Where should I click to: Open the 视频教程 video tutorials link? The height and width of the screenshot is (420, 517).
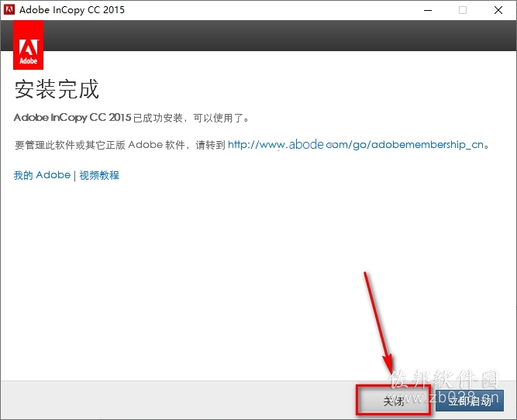[x=99, y=175]
